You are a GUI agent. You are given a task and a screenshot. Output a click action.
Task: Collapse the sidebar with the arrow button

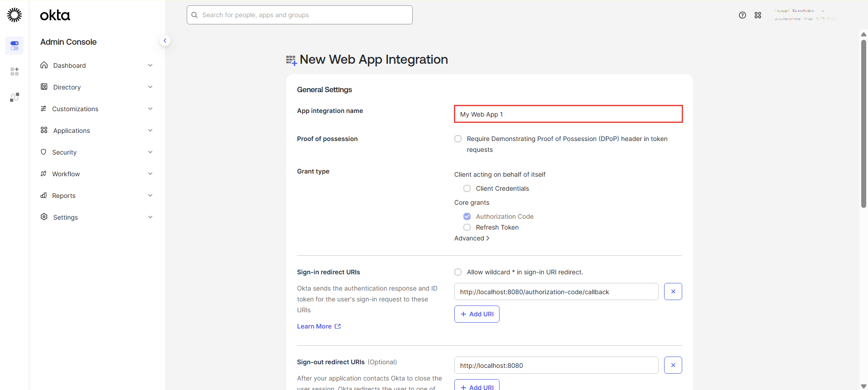pyautogui.click(x=165, y=41)
